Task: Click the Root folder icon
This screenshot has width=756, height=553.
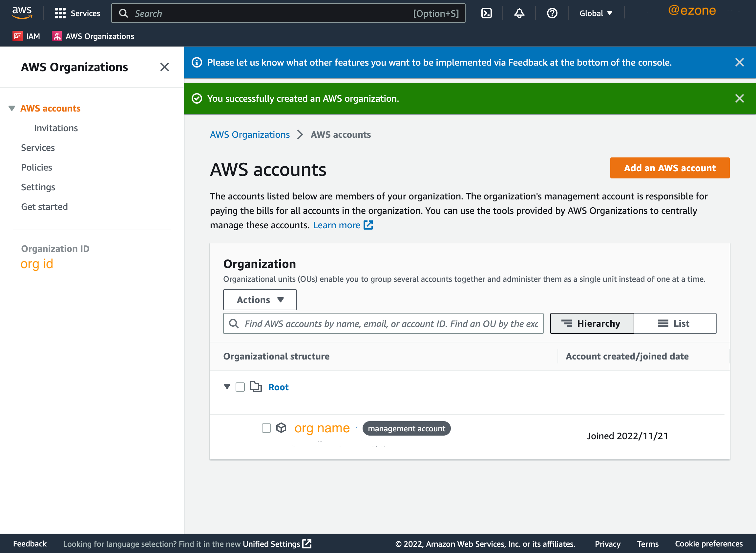Action: [256, 387]
